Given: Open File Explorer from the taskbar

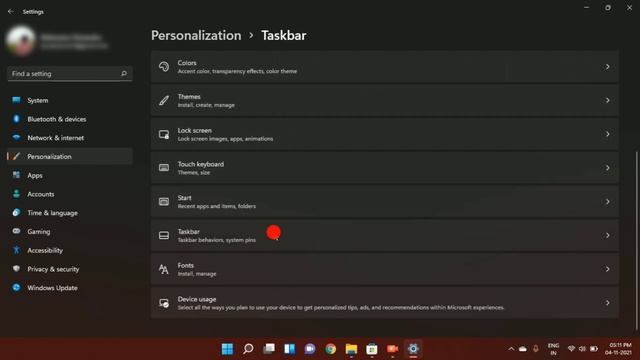Looking at the screenshot, I should (351, 349).
